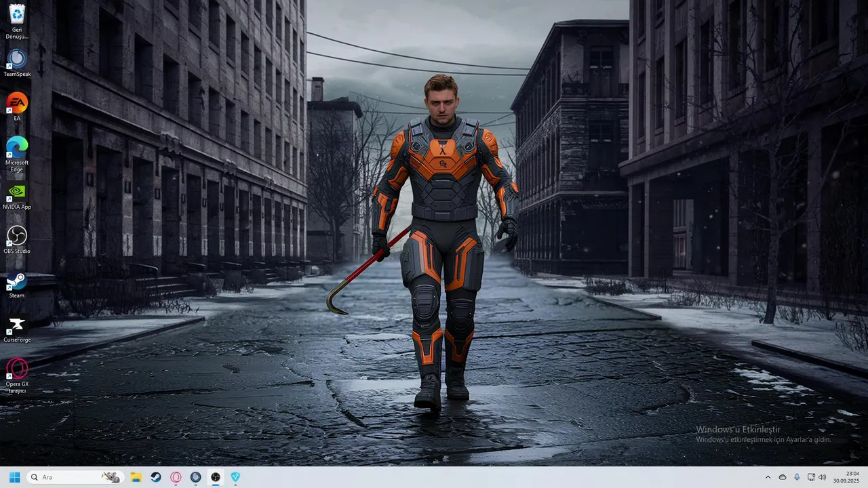Switch to TeamSpeak in the taskbar

(x=196, y=477)
